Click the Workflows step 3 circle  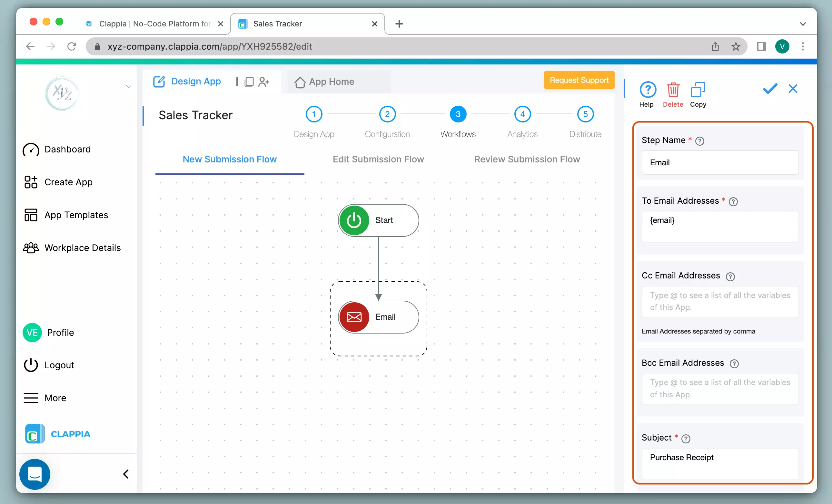coord(458,114)
